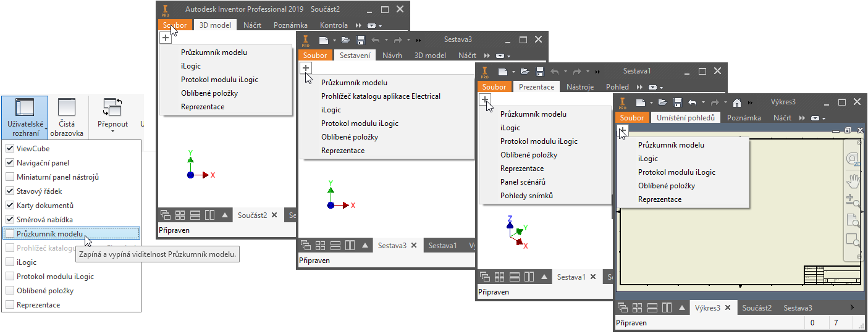The width and height of the screenshot is (868, 334).
Task: Switch to Sestava1 tab in Sestava3 window
Action: click(443, 246)
